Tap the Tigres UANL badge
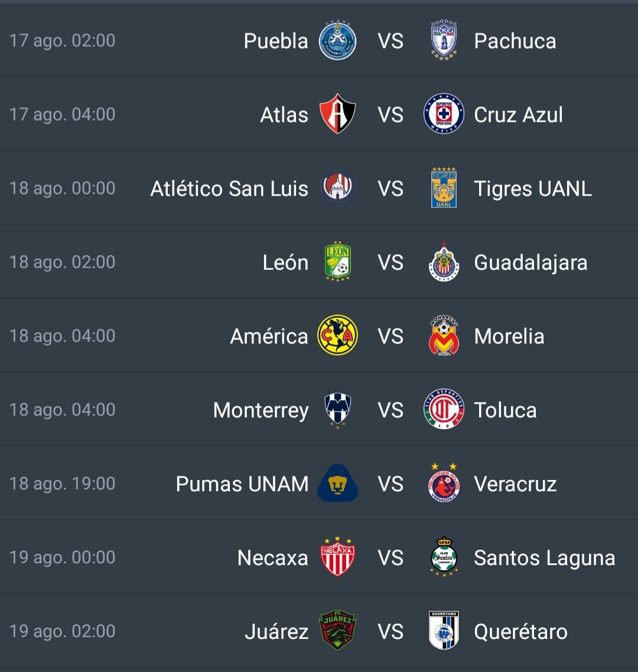Viewport: 638px width, 672px height. point(444,188)
